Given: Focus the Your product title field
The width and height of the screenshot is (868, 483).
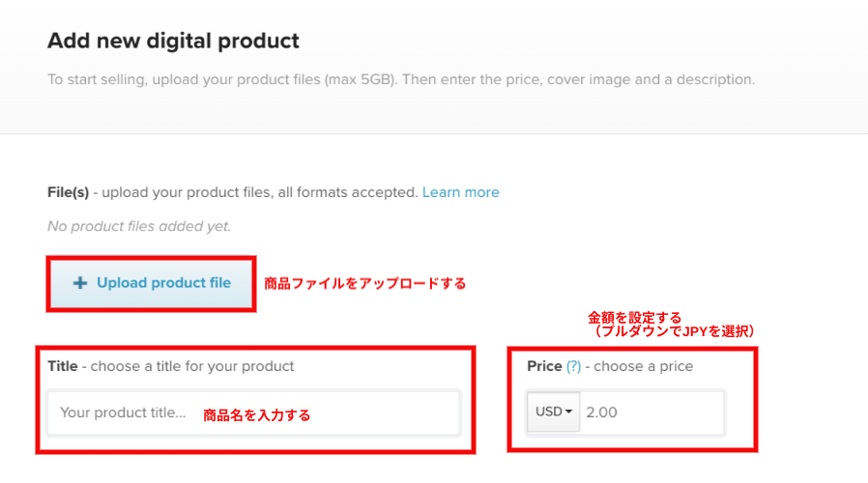Looking at the screenshot, I should click(254, 412).
